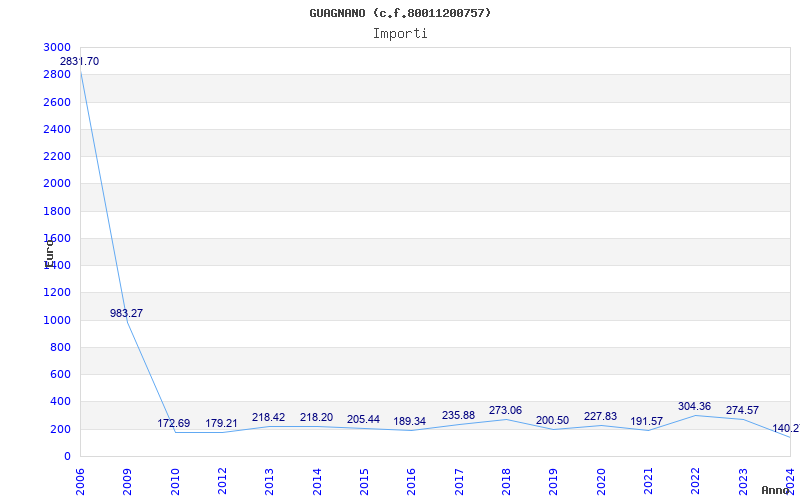The height and width of the screenshot is (500, 800).
Task: Click the 200.50 data label
Action: click(x=552, y=420)
